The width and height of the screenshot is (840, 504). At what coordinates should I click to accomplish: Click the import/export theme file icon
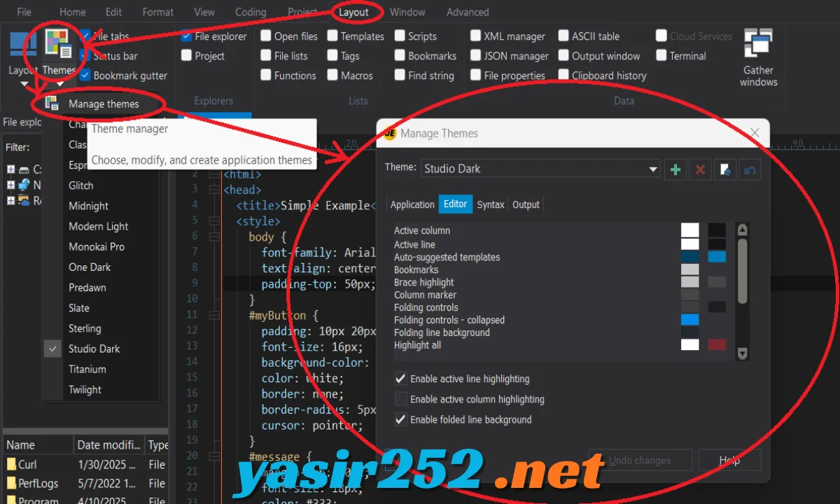[725, 169]
